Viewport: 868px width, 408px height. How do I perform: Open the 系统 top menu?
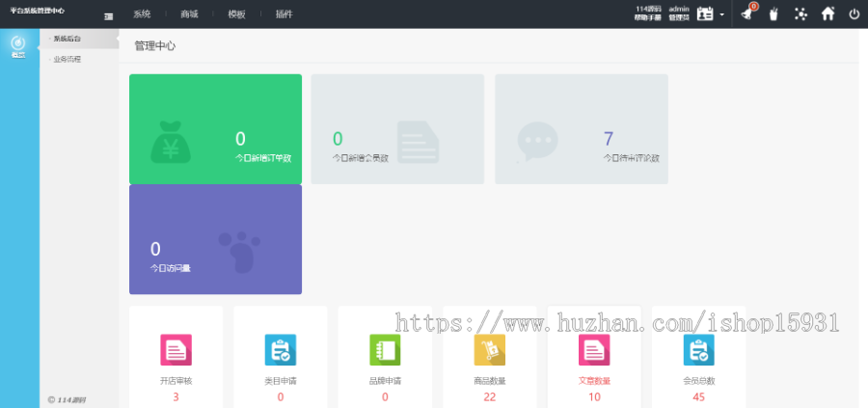tap(142, 14)
